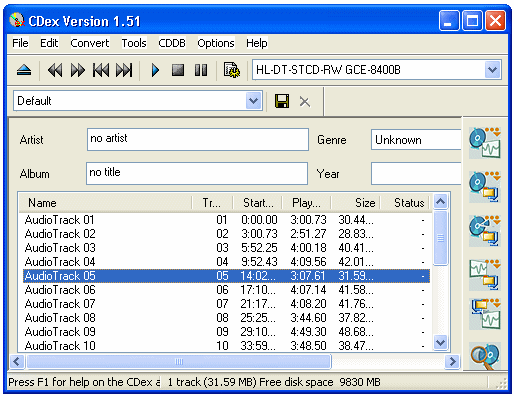Open the CD drive selection dropdown
The image size is (514, 396).
coord(492,70)
